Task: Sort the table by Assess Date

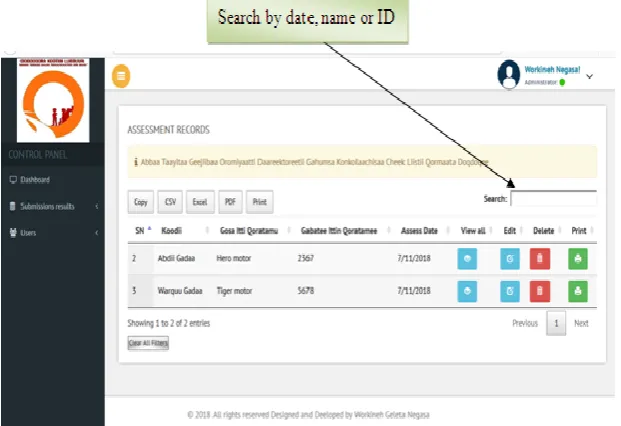Action: [419, 230]
